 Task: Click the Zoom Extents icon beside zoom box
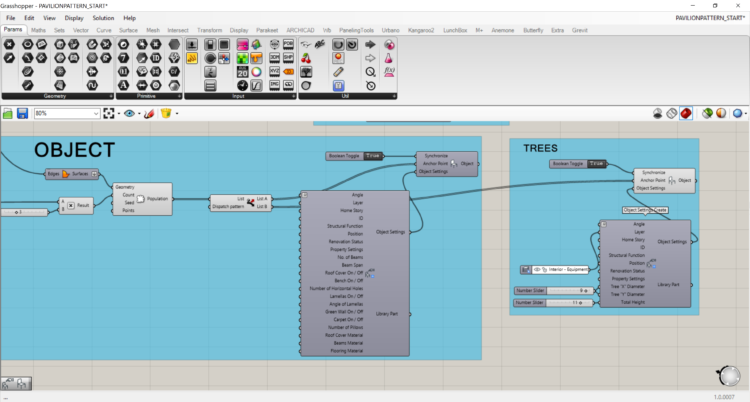pyautogui.click(x=109, y=114)
